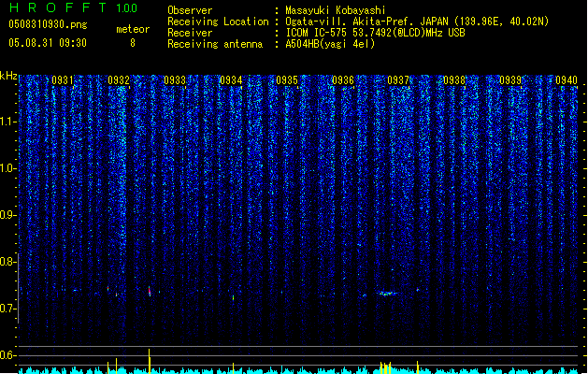Click the Receiving antenna label
Screen dimensions: 588x374
coord(215,44)
